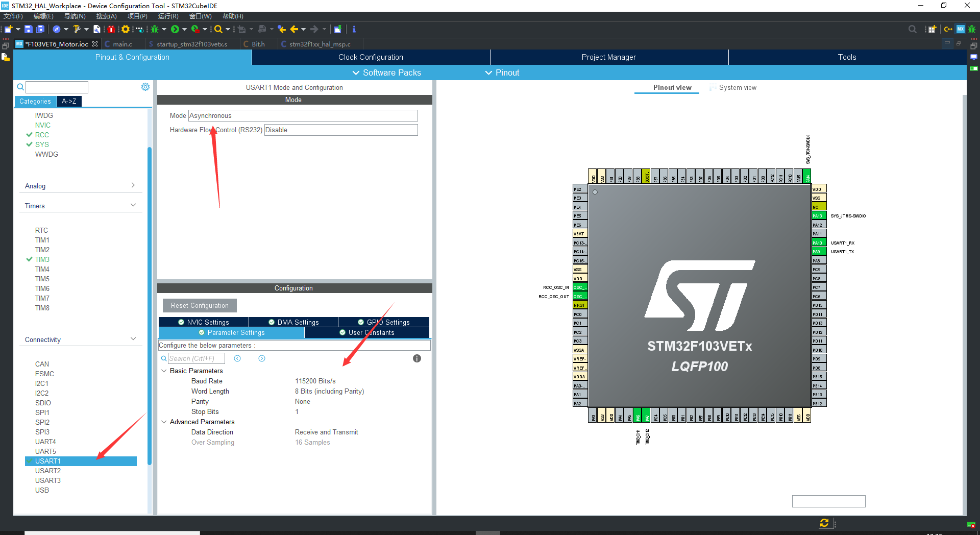
Task: Select TIM3 in the Timers list
Action: click(42, 259)
